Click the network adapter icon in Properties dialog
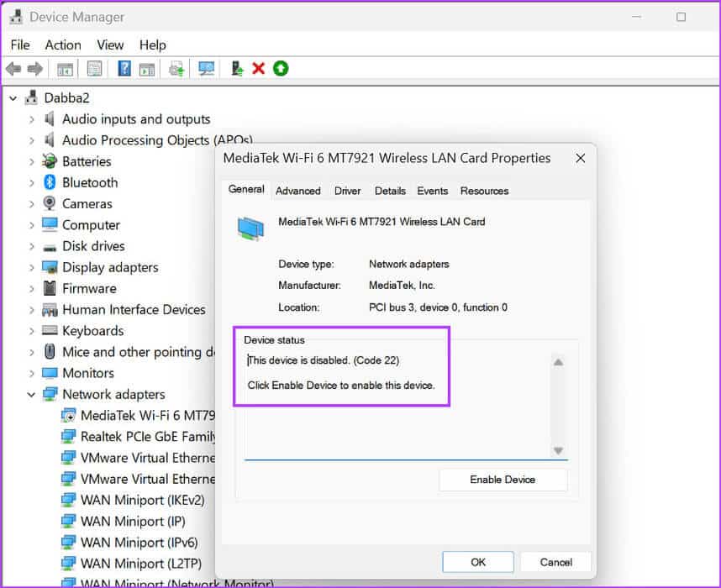 tap(250, 228)
